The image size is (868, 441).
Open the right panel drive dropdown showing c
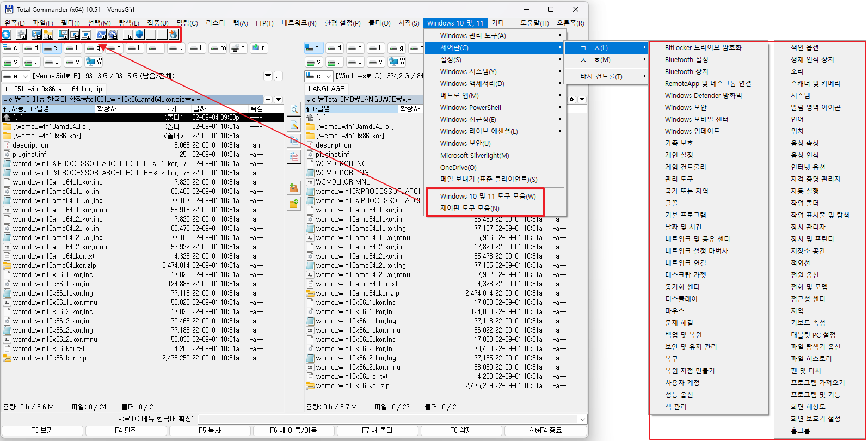(x=318, y=76)
